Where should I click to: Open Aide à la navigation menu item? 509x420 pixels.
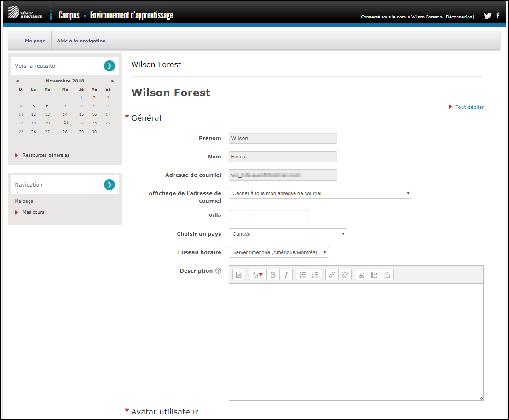(81, 41)
